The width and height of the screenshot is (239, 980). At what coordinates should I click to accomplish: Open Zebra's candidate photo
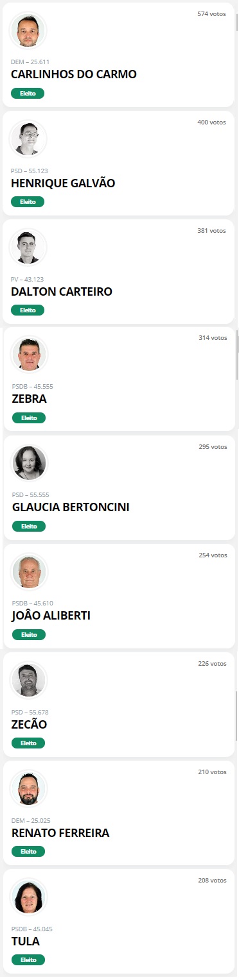(29, 354)
